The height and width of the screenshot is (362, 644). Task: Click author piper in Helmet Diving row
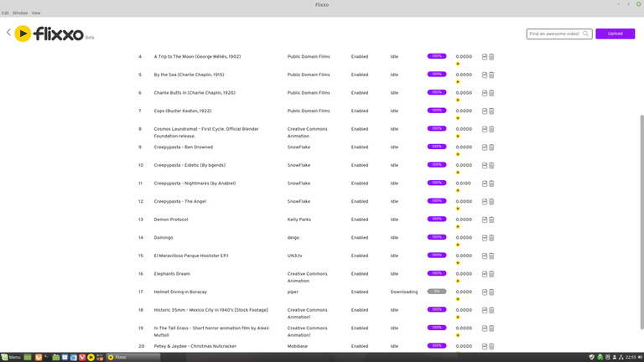(293, 292)
